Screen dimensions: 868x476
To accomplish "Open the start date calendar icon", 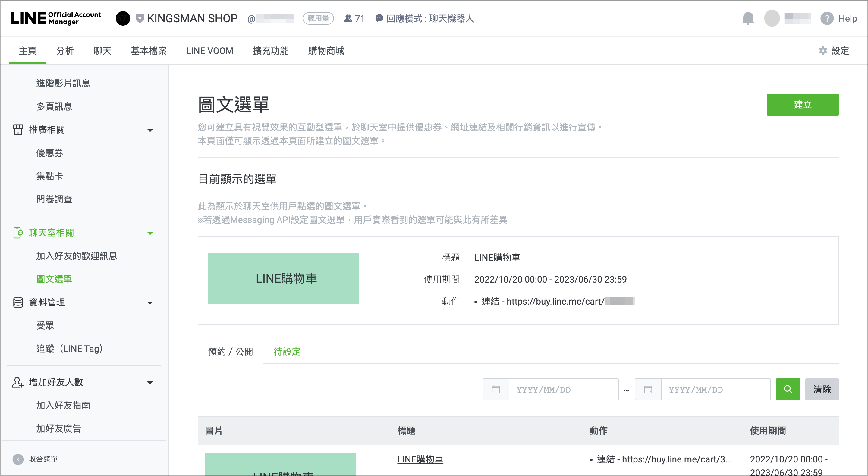I will click(x=496, y=389).
